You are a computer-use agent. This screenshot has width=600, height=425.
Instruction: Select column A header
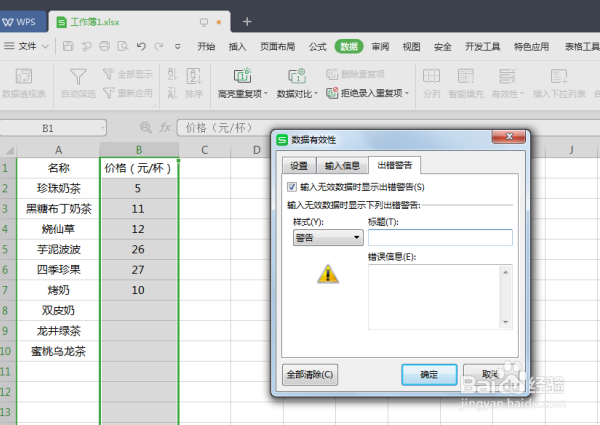pos(58,150)
